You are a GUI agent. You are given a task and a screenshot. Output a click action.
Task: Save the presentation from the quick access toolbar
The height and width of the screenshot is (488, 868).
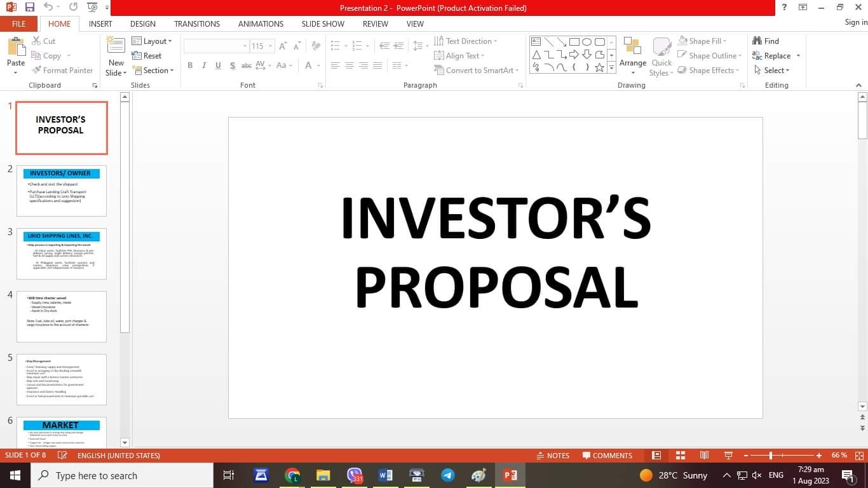pyautogui.click(x=30, y=8)
